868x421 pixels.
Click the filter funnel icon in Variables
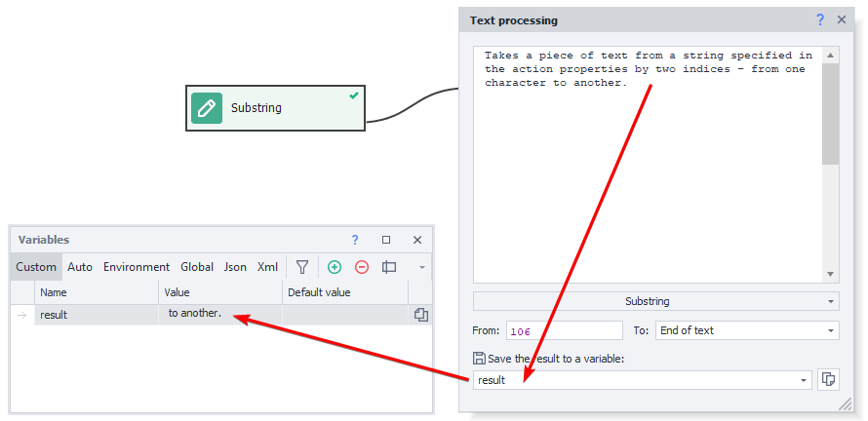302,267
